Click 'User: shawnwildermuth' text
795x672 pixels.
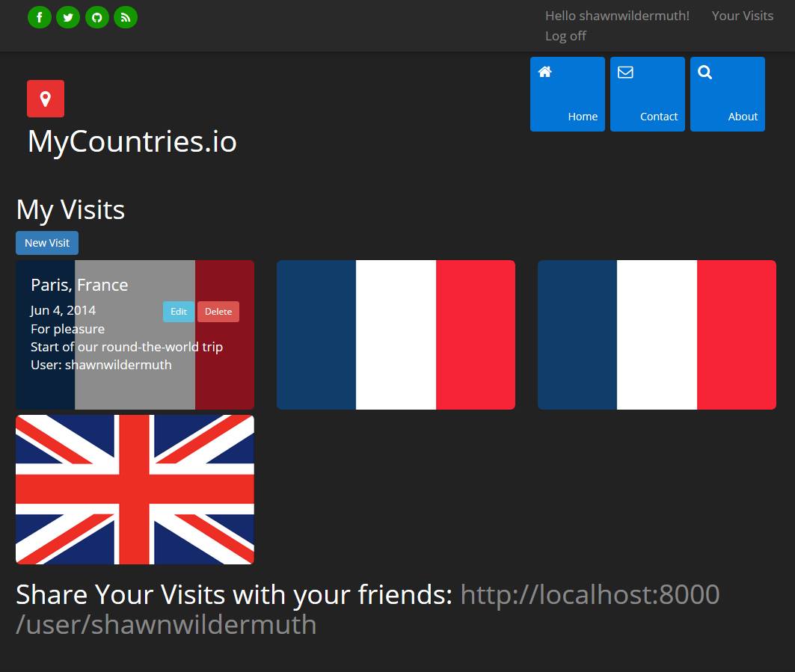[x=101, y=365]
